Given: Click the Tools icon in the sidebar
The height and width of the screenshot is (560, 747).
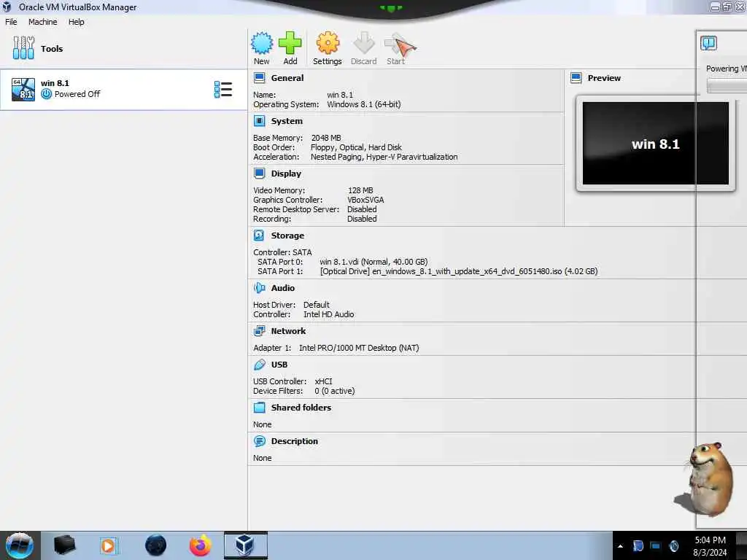Looking at the screenshot, I should coord(23,48).
